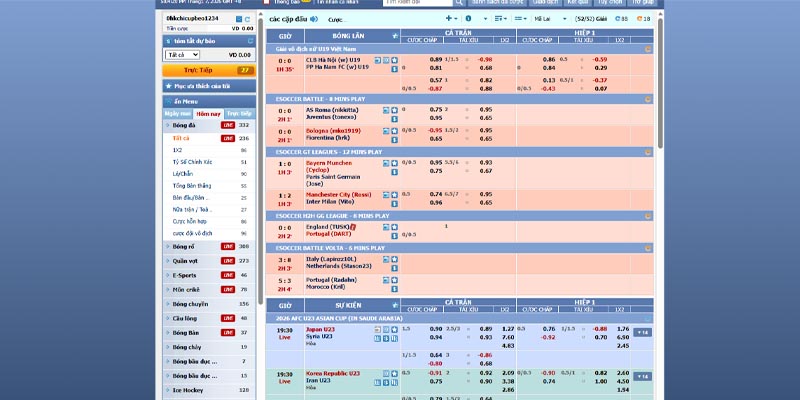Click the +14 more bets button for Japan U23
800x400 pixels.
click(x=642, y=332)
